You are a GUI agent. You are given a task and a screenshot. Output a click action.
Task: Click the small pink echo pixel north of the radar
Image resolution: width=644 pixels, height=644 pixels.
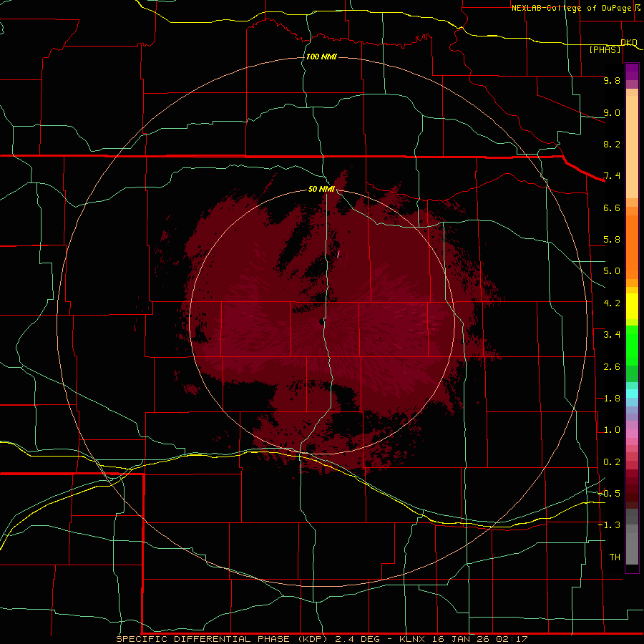pyautogui.click(x=338, y=254)
